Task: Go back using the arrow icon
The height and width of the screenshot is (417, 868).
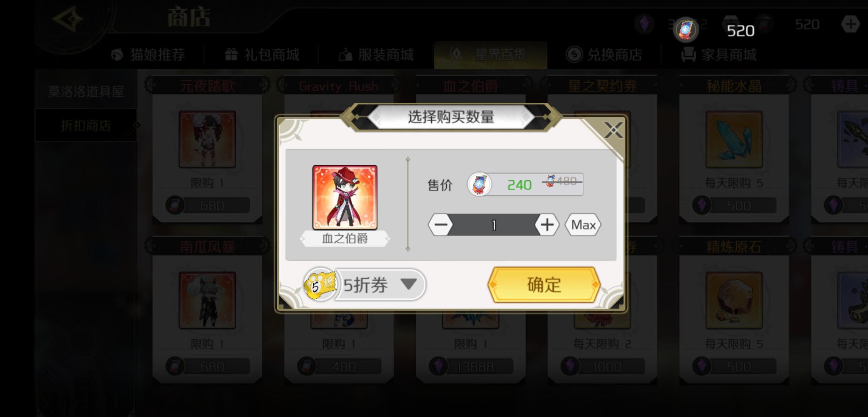Action: click(x=68, y=19)
